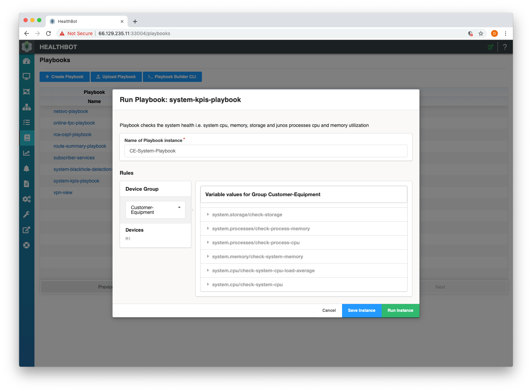Open the Rules checklist icon
Screen dimensions: 532x392
click(x=27, y=122)
